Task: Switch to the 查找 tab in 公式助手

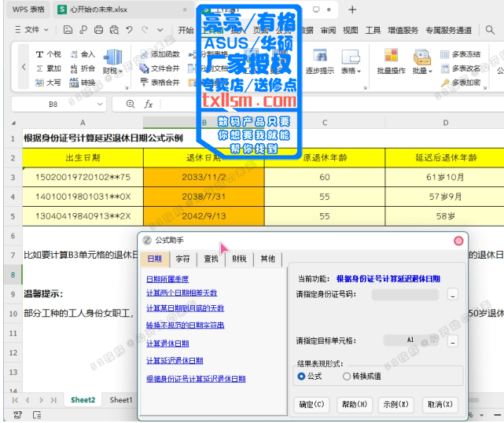Action: click(211, 259)
